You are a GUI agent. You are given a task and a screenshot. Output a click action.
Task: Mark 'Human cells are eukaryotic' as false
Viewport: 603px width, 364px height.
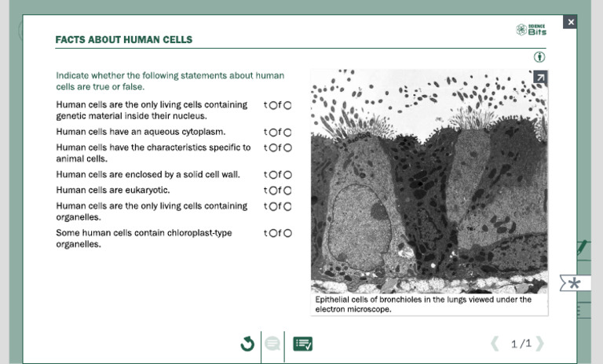click(x=287, y=191)
